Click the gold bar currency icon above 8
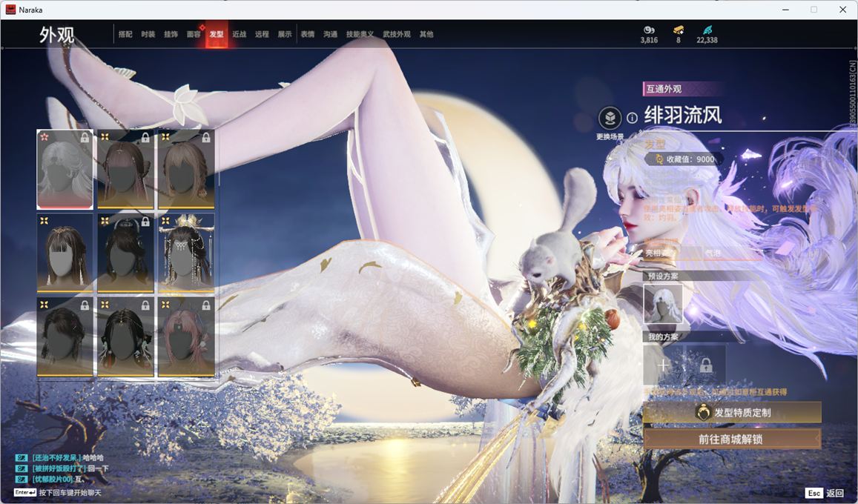The image size is (858, 504). [x=679, y=30]
